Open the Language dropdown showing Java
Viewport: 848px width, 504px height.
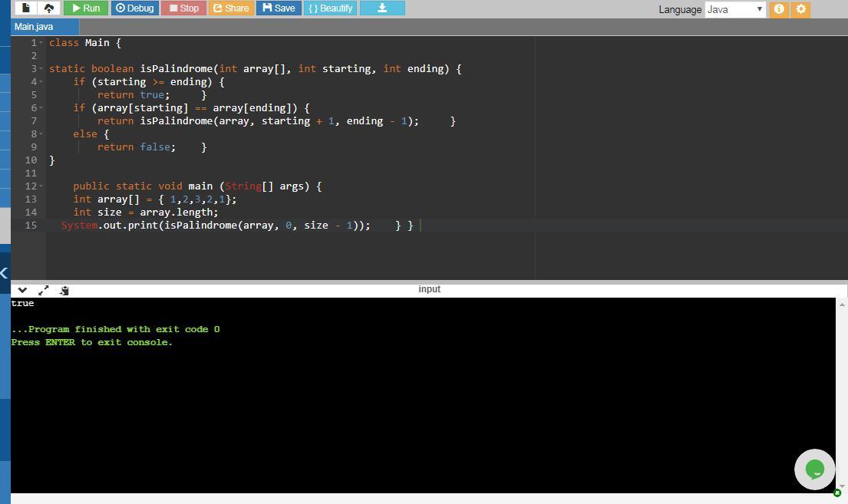coord(735,9)
